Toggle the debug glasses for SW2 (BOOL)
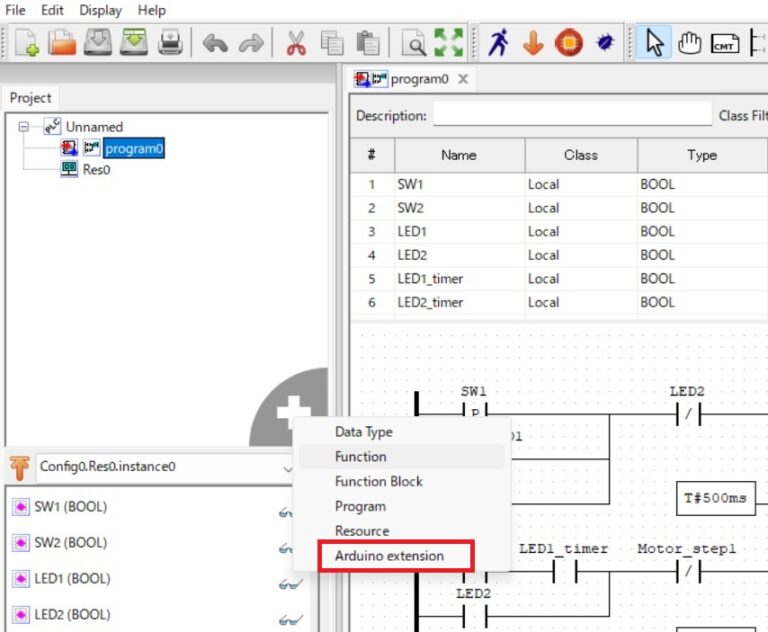 click(x=287, y=548)
